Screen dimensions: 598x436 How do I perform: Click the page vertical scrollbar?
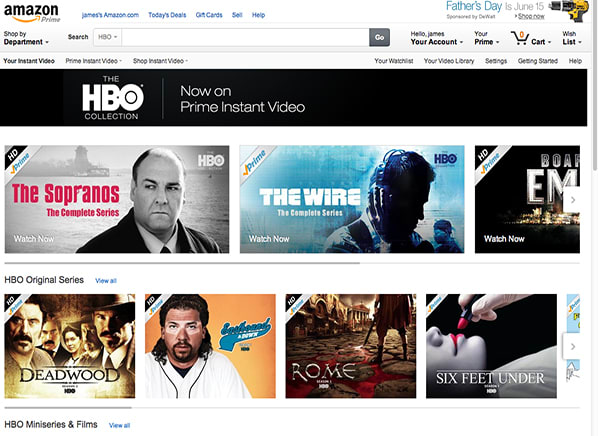(x=594, y=85)
